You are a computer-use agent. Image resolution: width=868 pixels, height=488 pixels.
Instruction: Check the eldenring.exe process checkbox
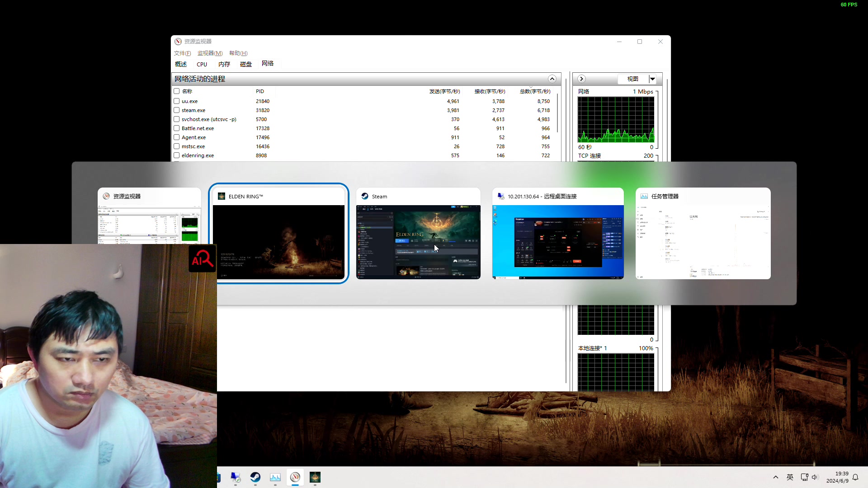[177, 155]
